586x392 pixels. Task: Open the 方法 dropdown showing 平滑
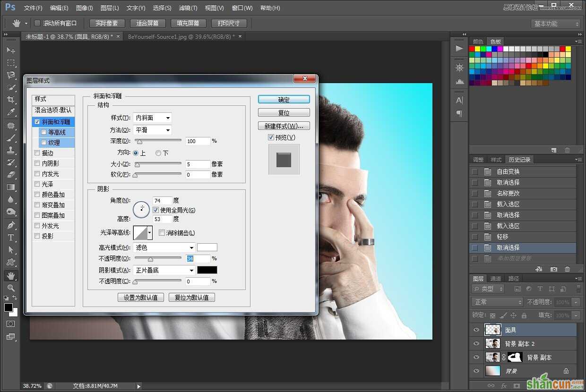point(152,130)
